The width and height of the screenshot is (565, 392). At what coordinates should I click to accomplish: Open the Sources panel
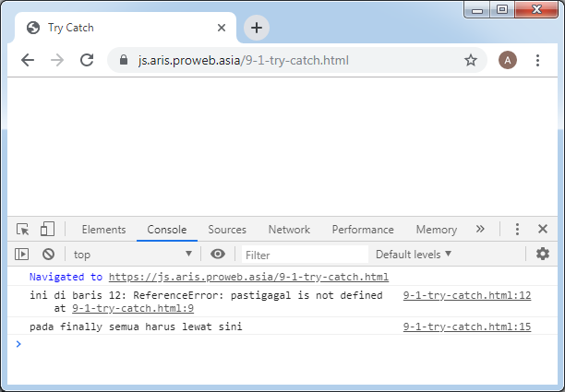click(227, 230)
